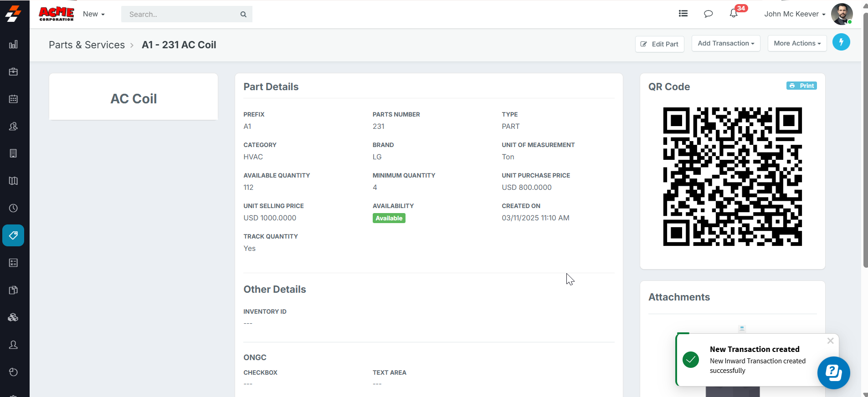Click the briefcase icon in the sidebar
The width and height of the screenshot is (868, 397).
coord(13,72)
